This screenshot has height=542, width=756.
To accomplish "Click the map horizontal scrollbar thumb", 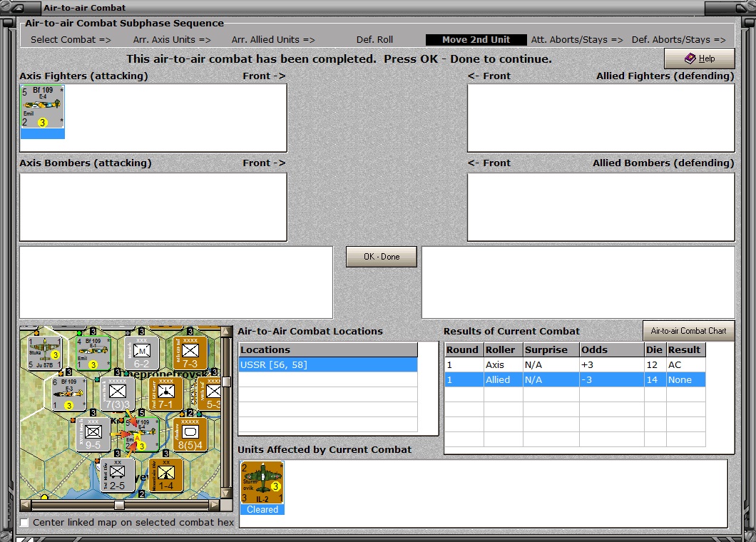I will [120, 505].
